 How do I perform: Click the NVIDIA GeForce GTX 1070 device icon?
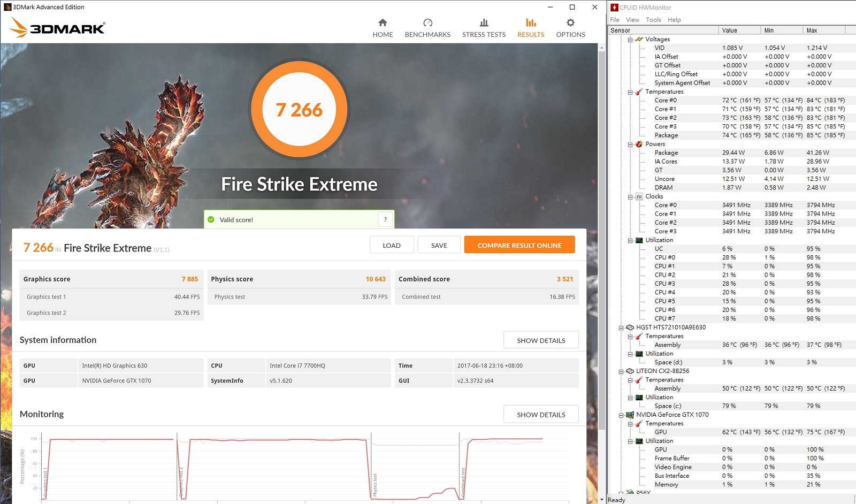point(630,415)
